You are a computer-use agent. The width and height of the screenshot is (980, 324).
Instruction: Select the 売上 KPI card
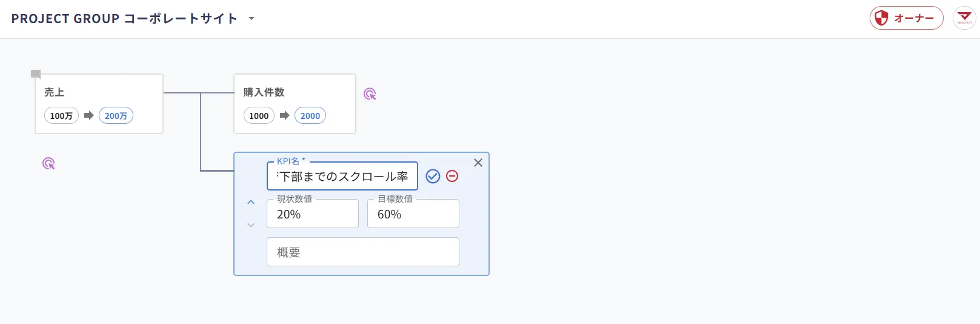[x=99, y=104]
